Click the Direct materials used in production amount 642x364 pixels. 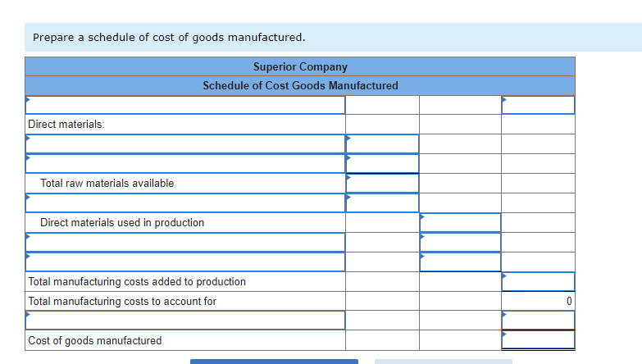460,222
